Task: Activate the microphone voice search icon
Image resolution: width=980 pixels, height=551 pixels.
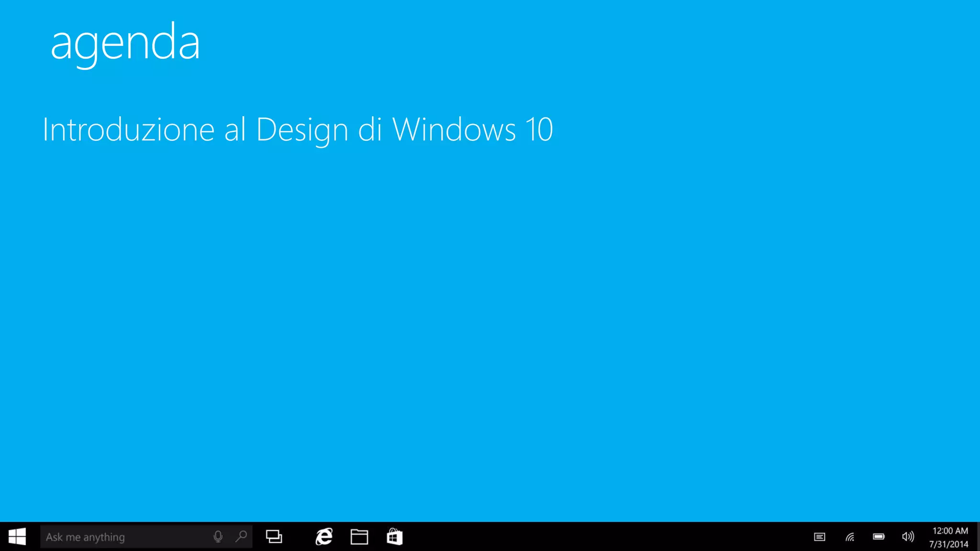Action: (218, 537)
